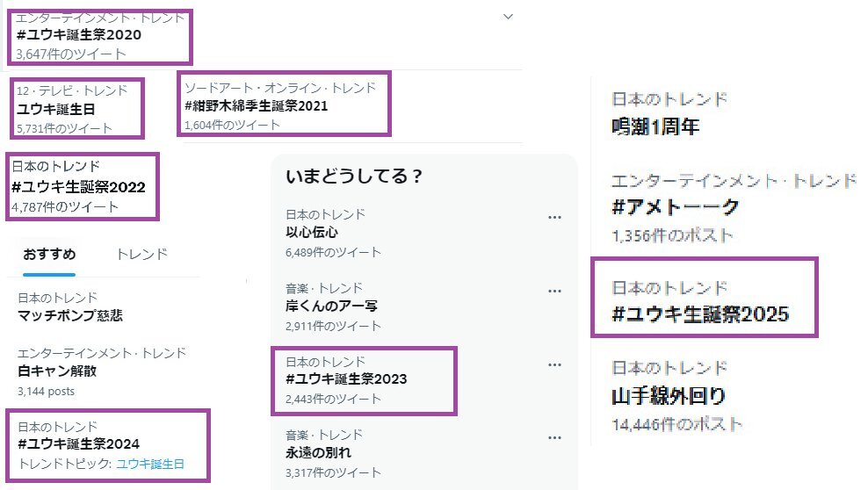Open the #アメトーーク trend
The width and height of the screenshot is (868, 490).
(x=676, y=207)
